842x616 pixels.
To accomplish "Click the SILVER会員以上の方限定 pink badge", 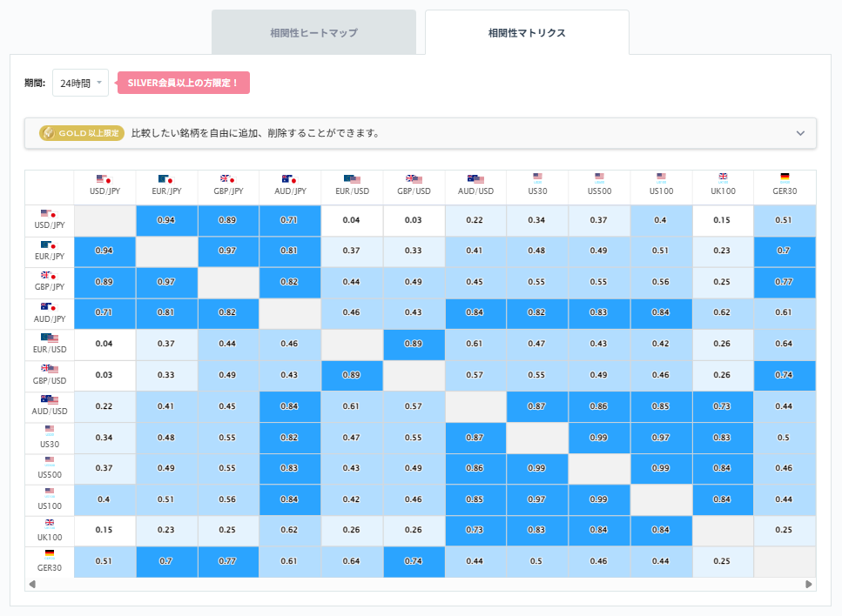I will (183, 83).
